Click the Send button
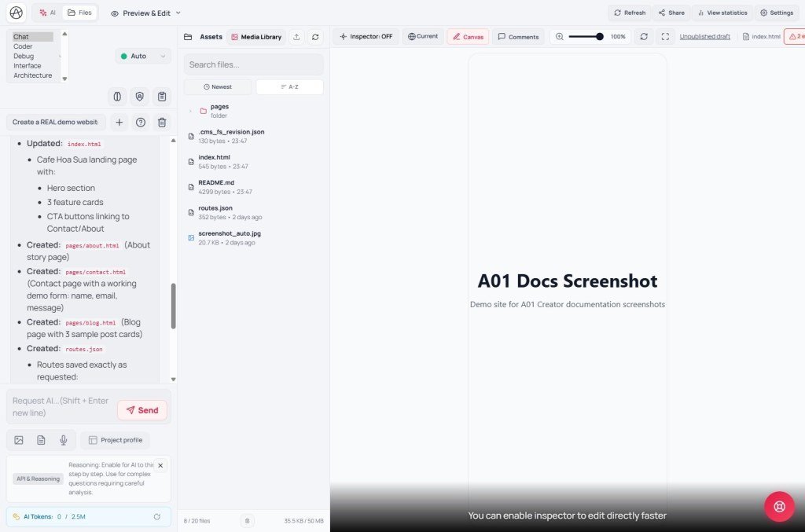This screenshot has height=532, width=805. point(142,410)
